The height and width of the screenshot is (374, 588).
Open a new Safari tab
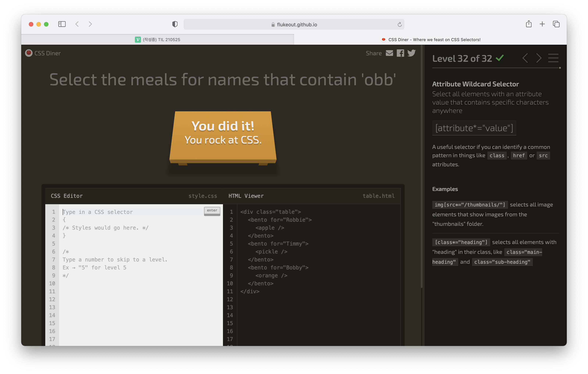click(542, 24)
